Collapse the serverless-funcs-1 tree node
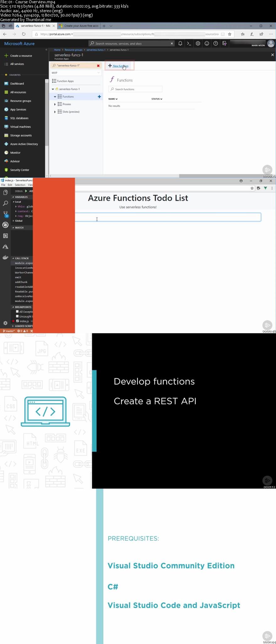This screenshot has width=276, height=644. tap(53, 89)
